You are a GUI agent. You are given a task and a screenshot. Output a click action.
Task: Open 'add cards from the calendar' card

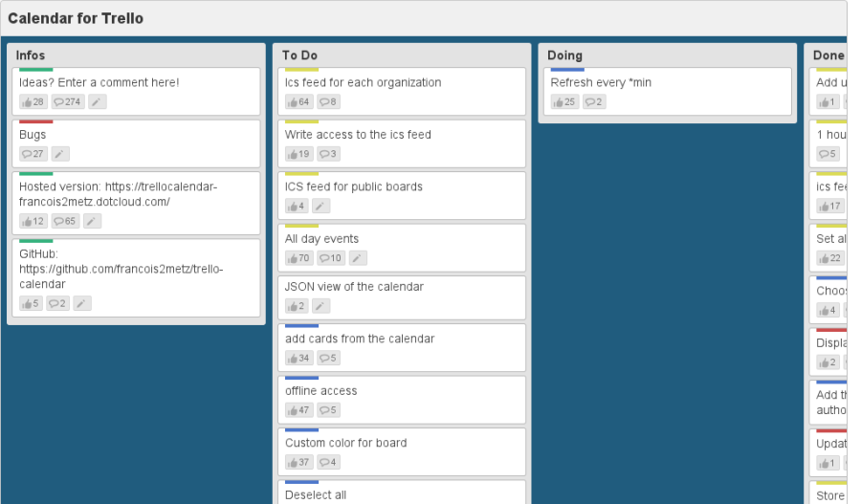(x=402, y=348)
